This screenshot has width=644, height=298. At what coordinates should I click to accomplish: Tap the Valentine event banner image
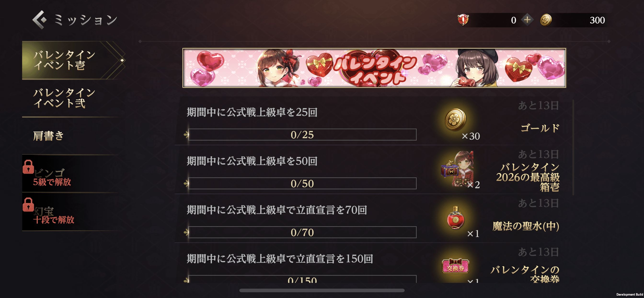click(x=374, y=68)
